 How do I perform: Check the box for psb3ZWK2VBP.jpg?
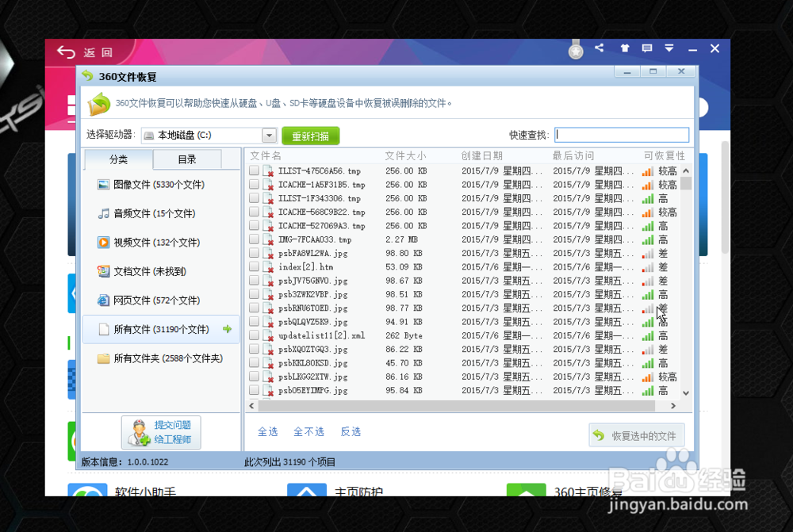point(254,294)
